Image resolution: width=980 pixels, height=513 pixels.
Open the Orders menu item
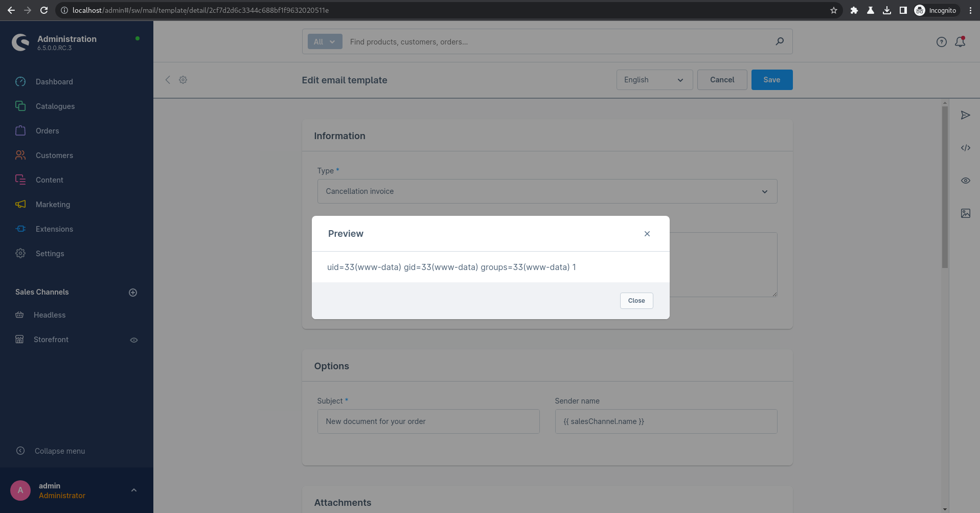[48, 131]
